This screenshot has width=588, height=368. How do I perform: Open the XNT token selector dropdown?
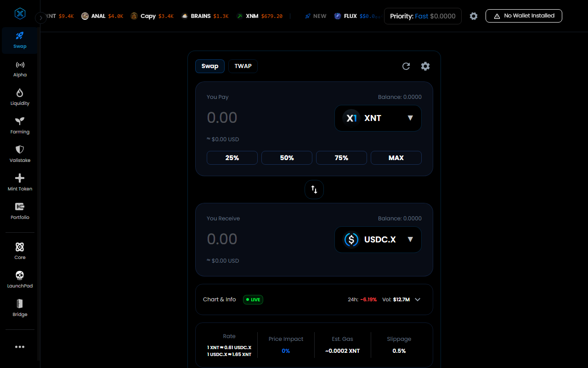378,118
